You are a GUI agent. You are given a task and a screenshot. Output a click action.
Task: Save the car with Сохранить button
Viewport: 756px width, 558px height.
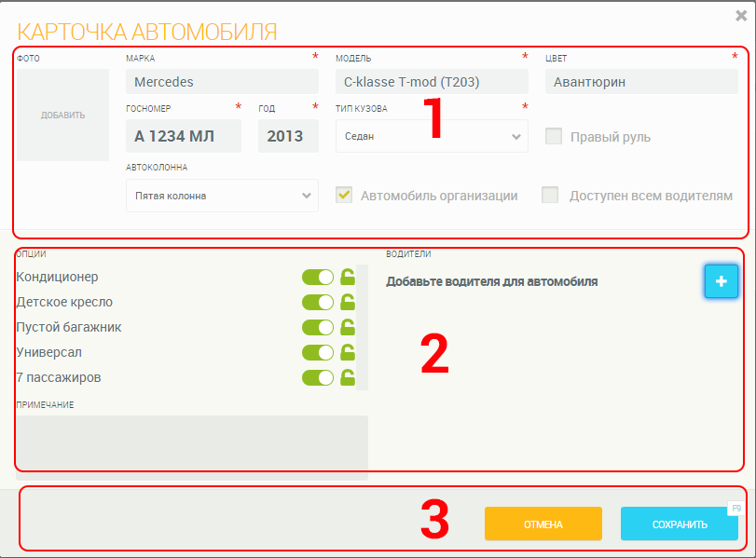click(680, 524)
